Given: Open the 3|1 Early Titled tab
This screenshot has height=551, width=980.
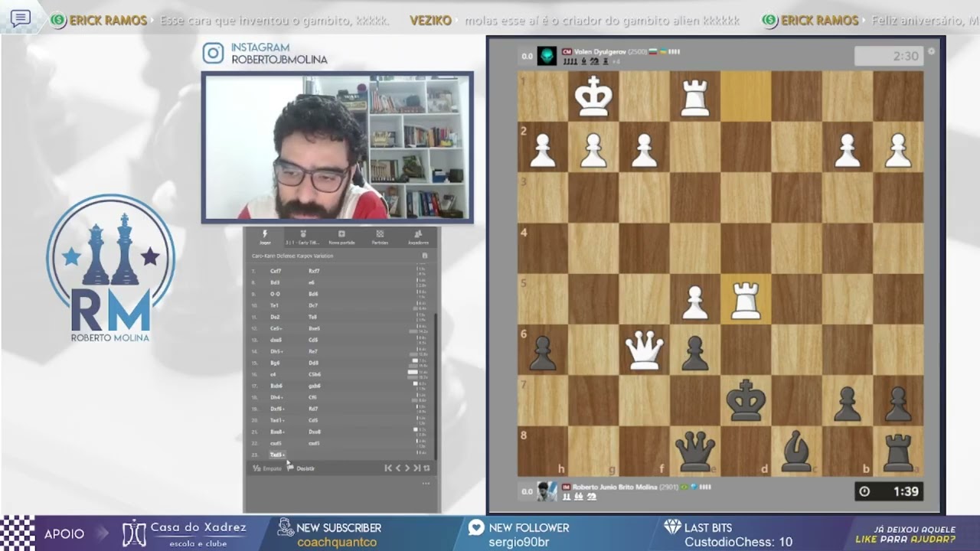Looking at the screenshot, I should [x=303, y=237].
